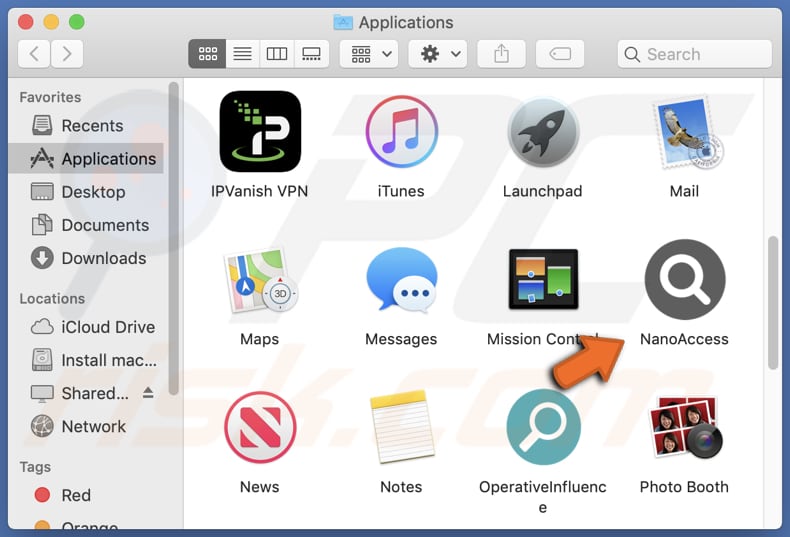Click the main file area scrollbar
The image size is (790, 537).
(x=773, y=303)
